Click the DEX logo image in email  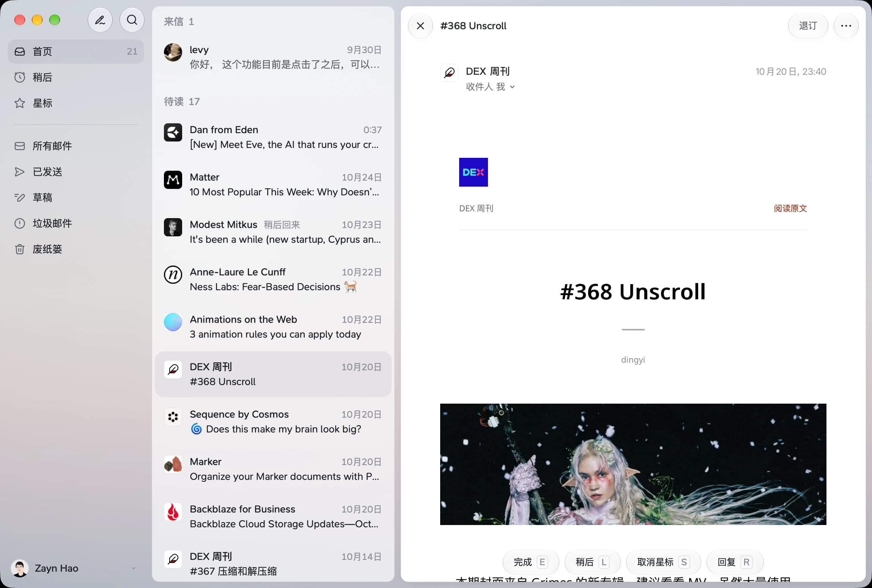tap(474, 172)
